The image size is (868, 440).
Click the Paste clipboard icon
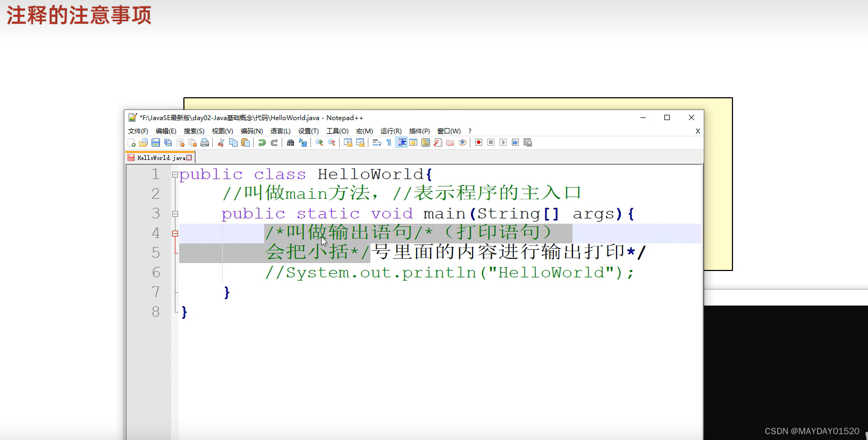point(245,142)
